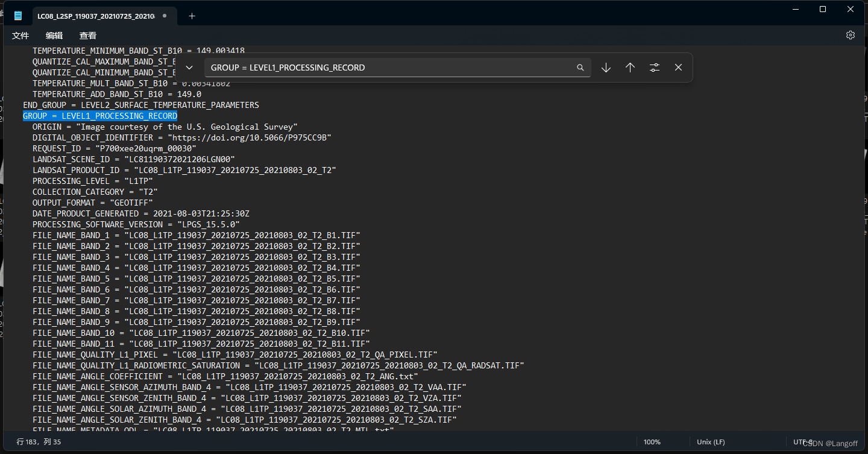The image size is (868, 454).
Task: Click the search magnifier icon
Action: (x=580, y=68)
